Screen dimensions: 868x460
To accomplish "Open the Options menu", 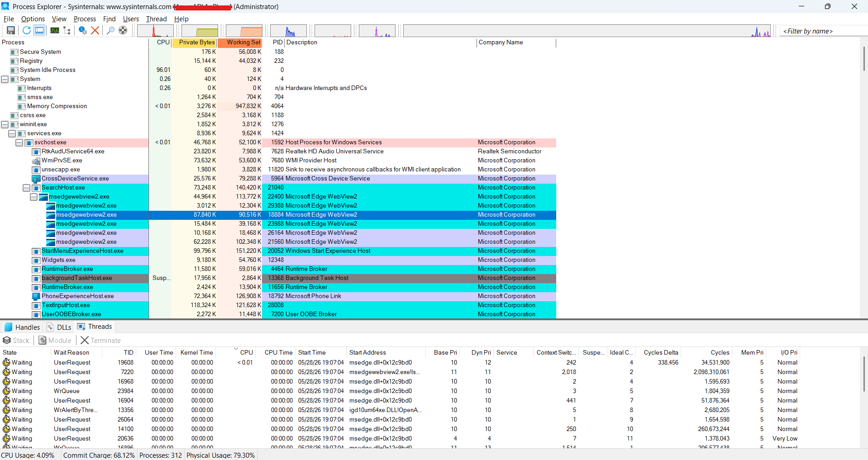I will click(x=33, y=19).
